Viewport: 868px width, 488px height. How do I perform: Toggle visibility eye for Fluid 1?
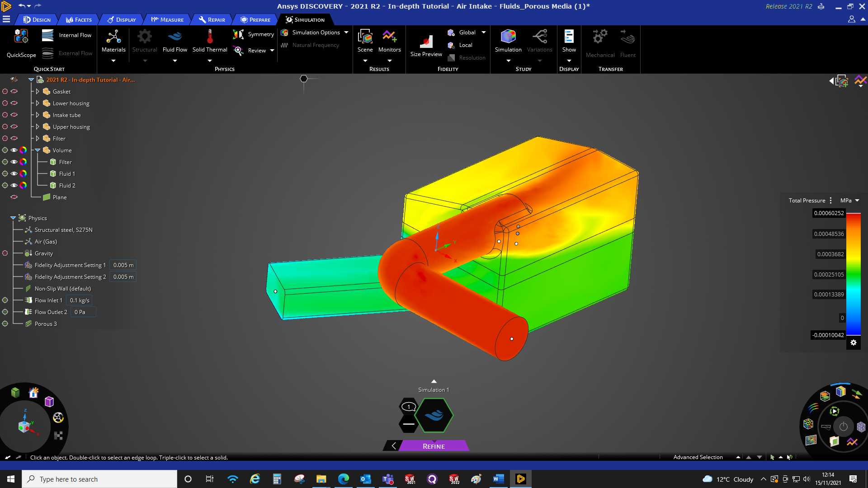point(14,174)
